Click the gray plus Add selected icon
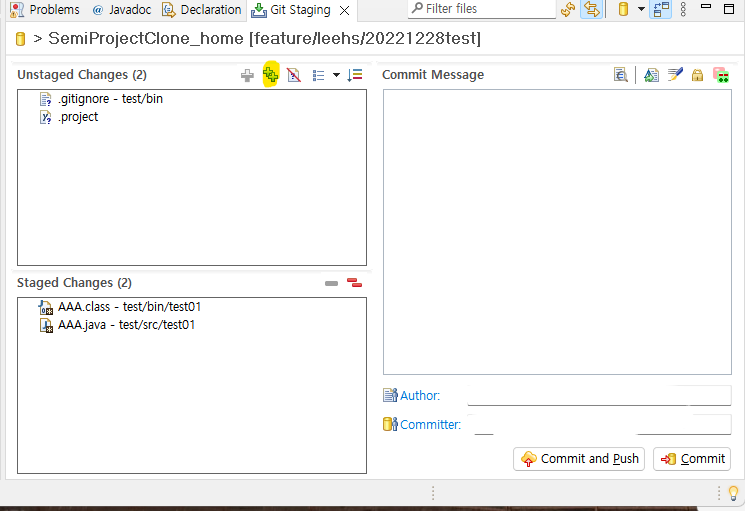This screenshot has width=745, height=511. (x=247, y=76)
